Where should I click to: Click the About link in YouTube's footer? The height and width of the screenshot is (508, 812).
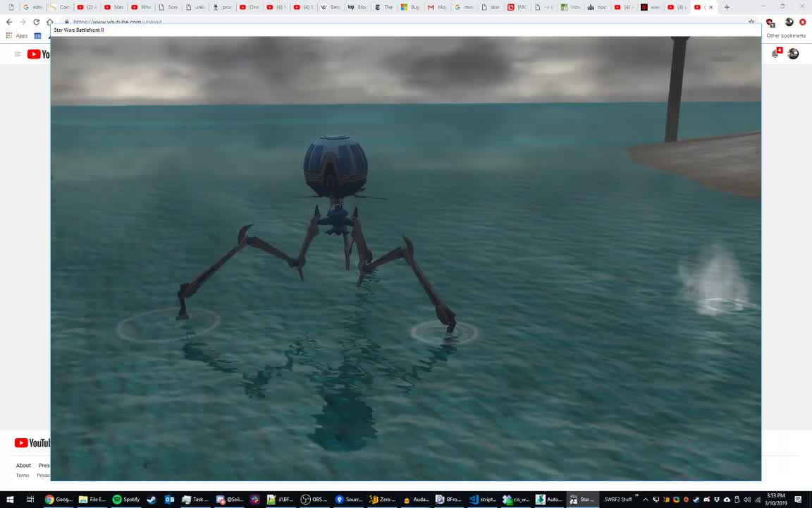pyautogui.click(x=23, y=465)
